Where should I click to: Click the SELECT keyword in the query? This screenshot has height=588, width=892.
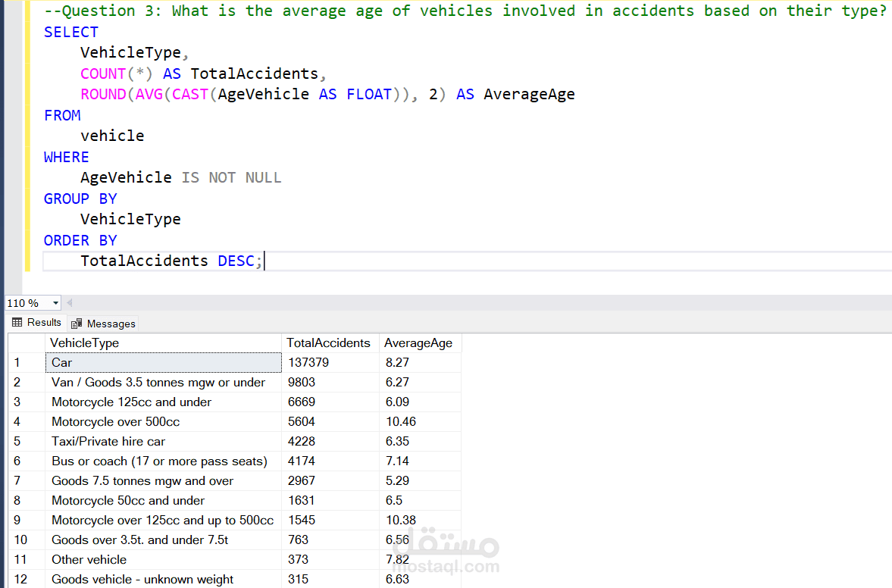pyautogui.click(x=71, y=33)
